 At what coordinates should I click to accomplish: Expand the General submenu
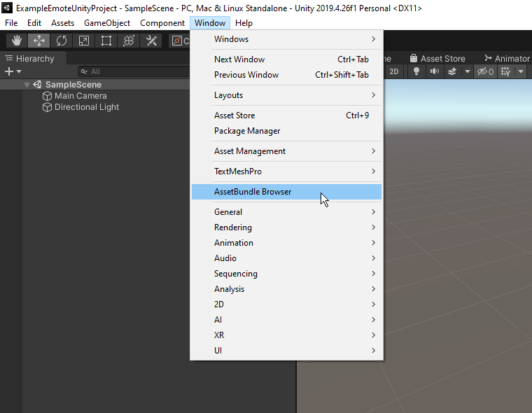(287, 212)
